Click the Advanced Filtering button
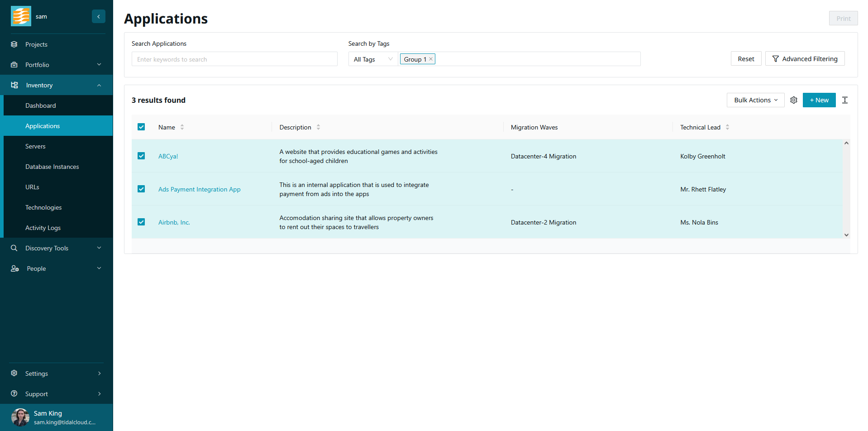This screenshot has width=868, height=431. coord(805,59)
